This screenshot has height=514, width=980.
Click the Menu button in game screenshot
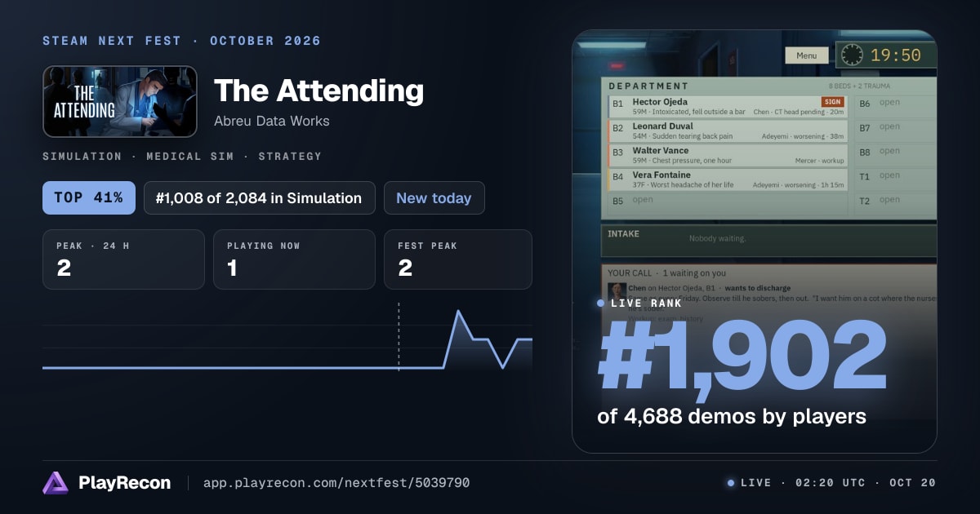(x=806, y=55)
